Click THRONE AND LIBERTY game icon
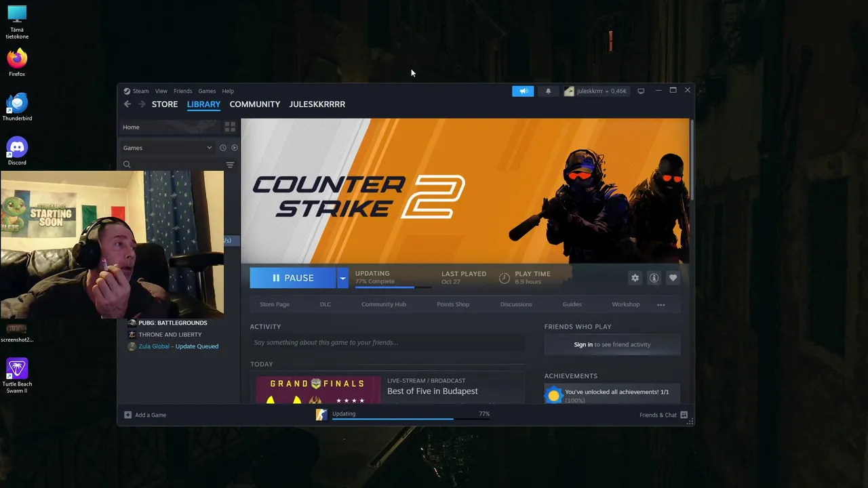The image size is (868, 488). pyautogui.click(x=132, y=335)
